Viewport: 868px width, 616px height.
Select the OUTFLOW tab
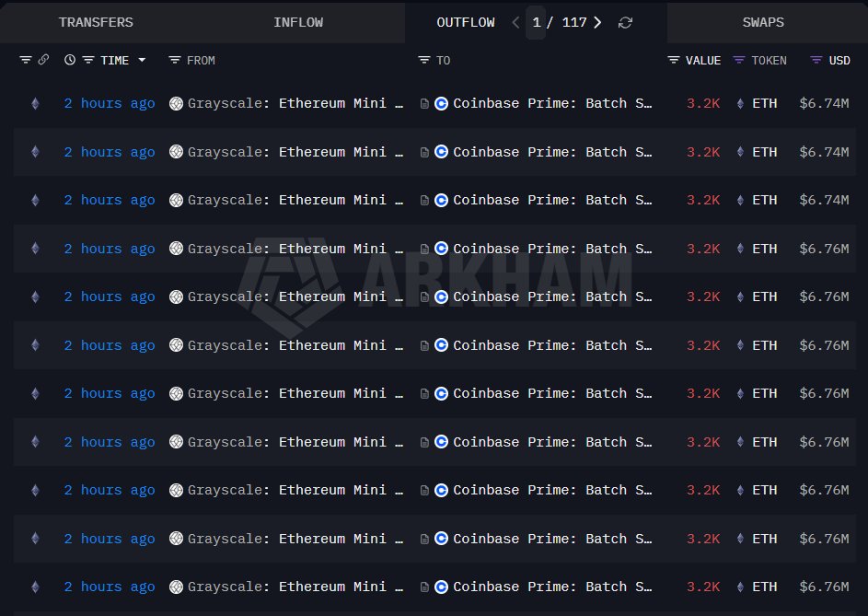click(x=466, y=22)
